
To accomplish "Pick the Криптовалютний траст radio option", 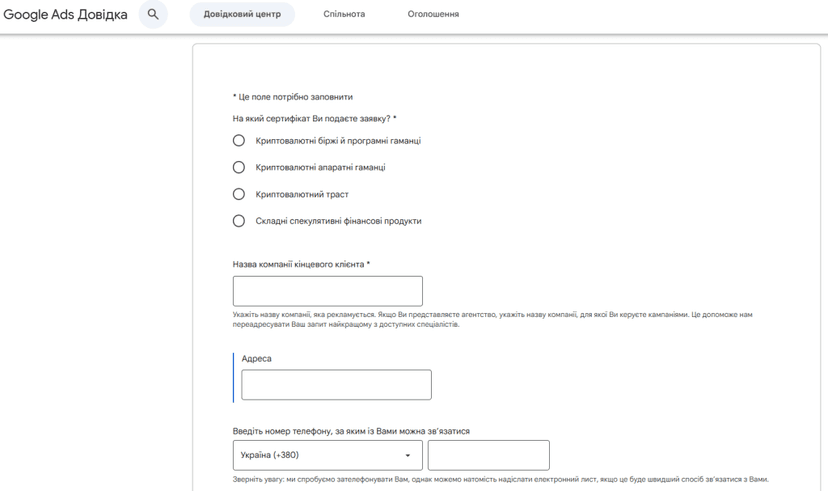I will click(x=239, y=194).
